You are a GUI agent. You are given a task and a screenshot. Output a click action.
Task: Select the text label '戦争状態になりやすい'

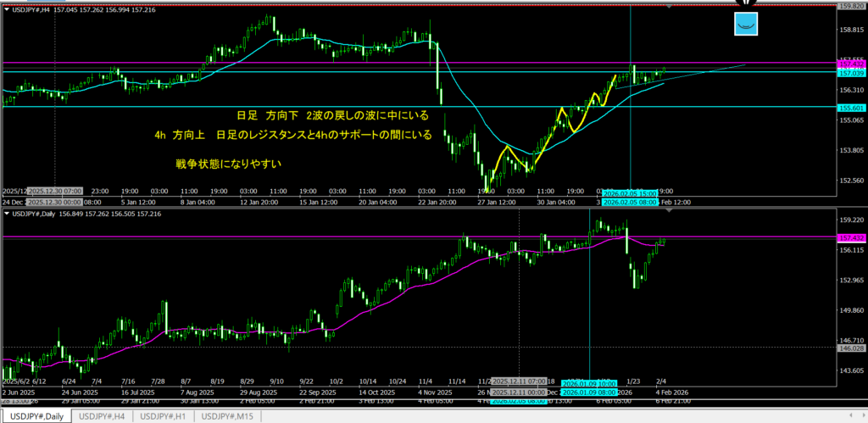click(x=228, y=162)
